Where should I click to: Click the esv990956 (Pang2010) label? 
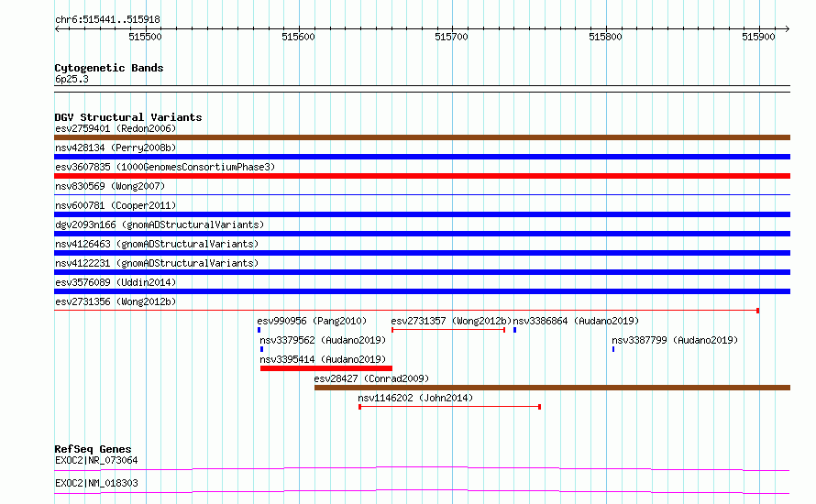point(312,321)
